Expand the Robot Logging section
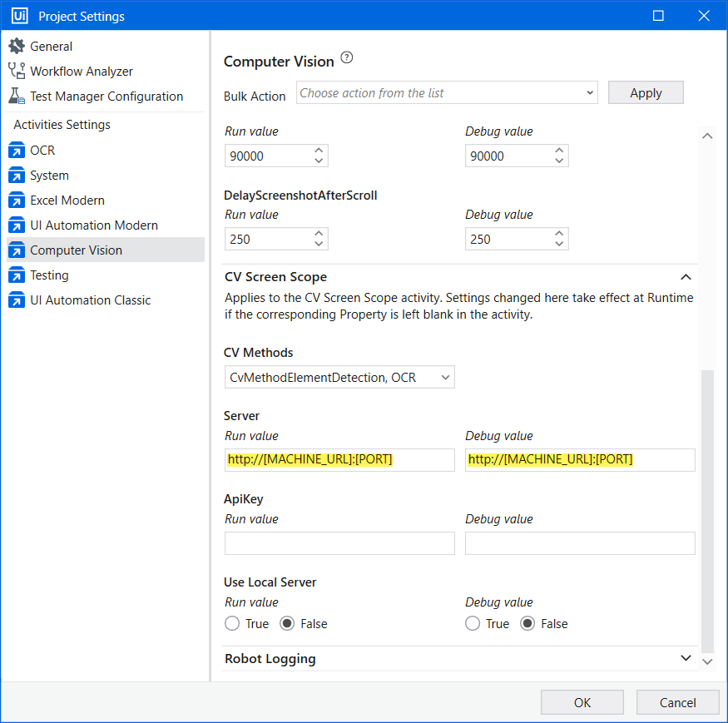The image size is (728, 723). click(686, 658)
